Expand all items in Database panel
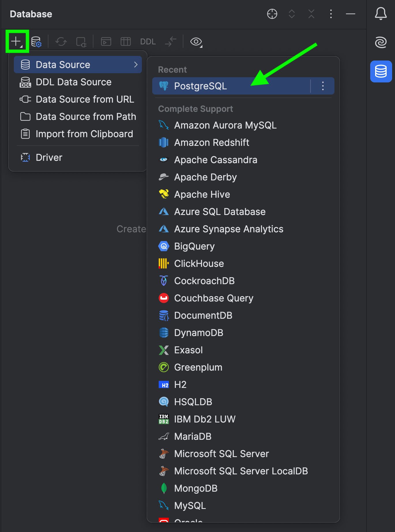Viewport: 395px width, 532px height. coord(292,14)
